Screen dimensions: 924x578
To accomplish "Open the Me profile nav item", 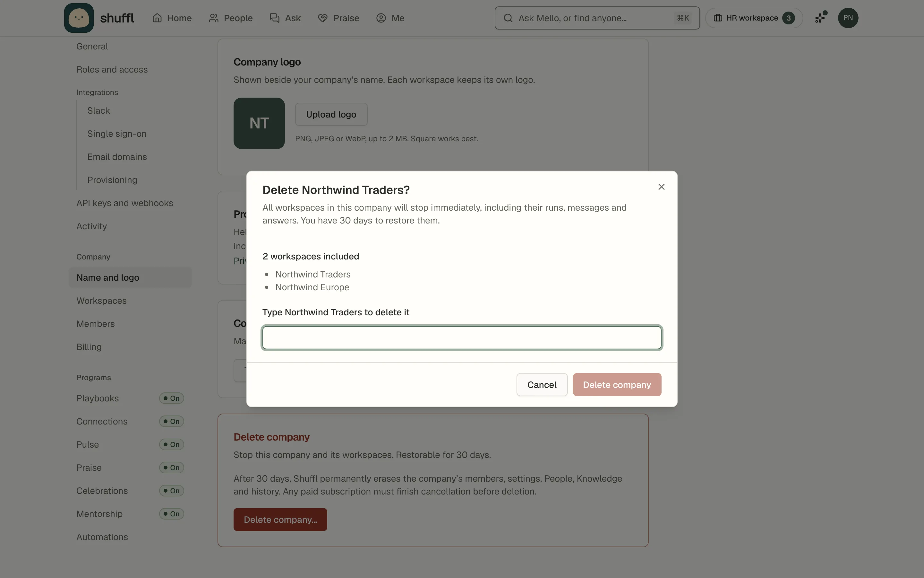I will pos(390,18).
